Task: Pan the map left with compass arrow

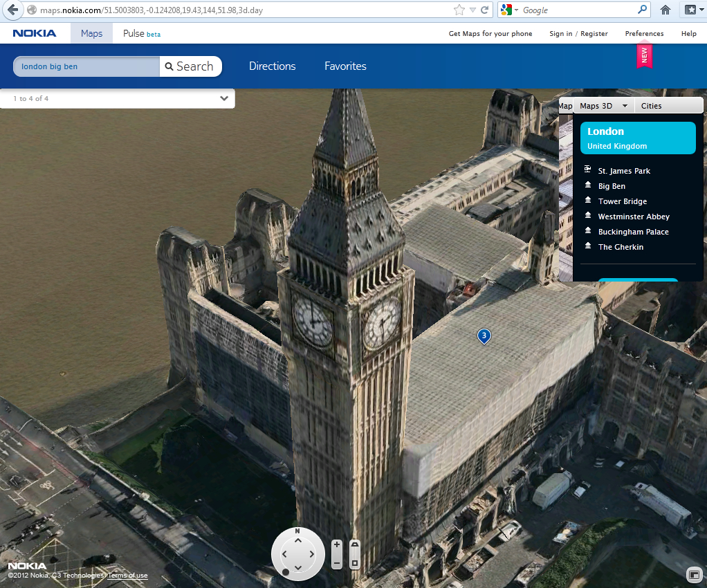Action: 284,554
